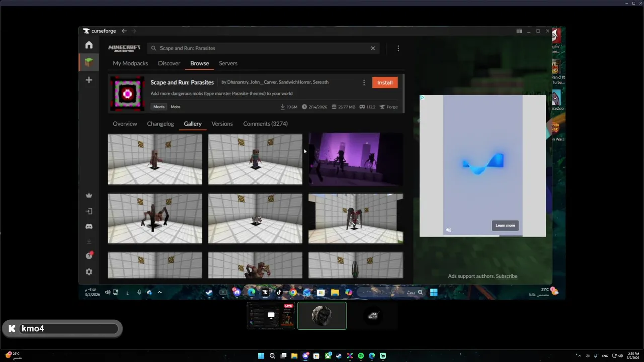644x362 pixels.
Task: Open the small gray mob gallery image
Action: coord(256,219)
